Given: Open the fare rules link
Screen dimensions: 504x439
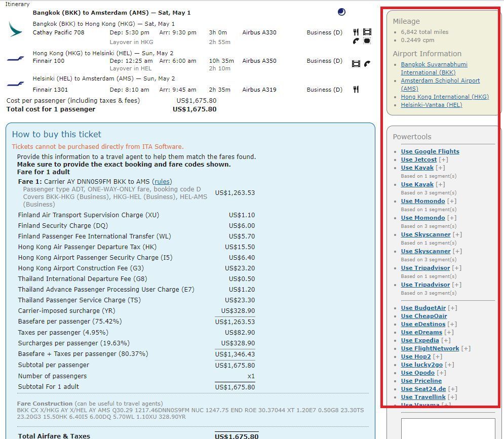Looking at the screenshot, I should click(162, 182).
